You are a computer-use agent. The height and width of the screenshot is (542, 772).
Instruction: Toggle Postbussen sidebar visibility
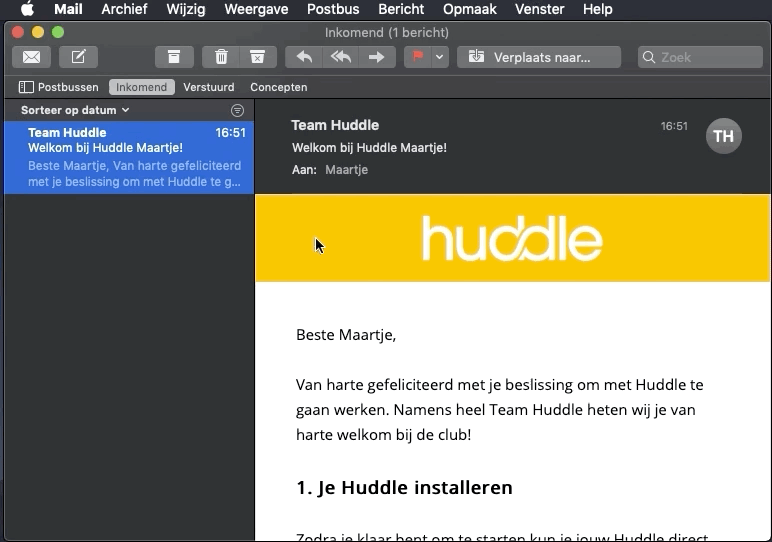coord(59,87)
